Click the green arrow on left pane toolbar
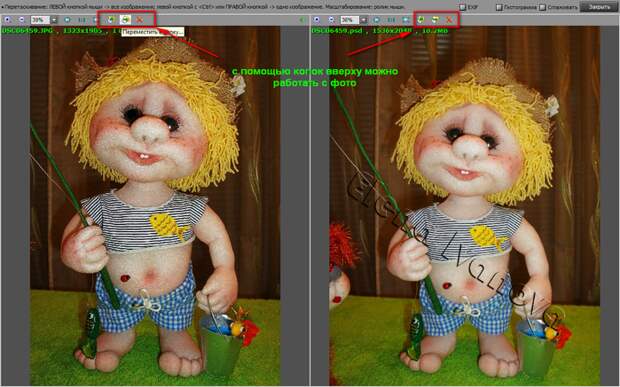Viewport: 620px width, 387px height. [x=302, y=19]
